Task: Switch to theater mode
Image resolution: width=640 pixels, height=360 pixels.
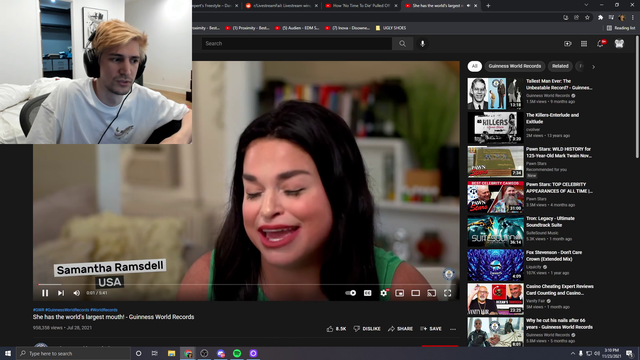Action: (x=416, y=293)
